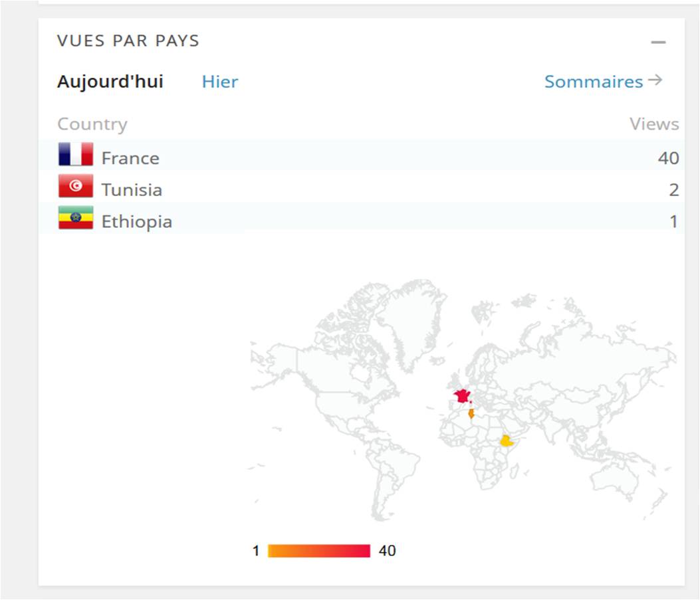This screenshot has height=600, width=700.
Task: Collapse the Vues par pays panel
Action: [658, 42]
